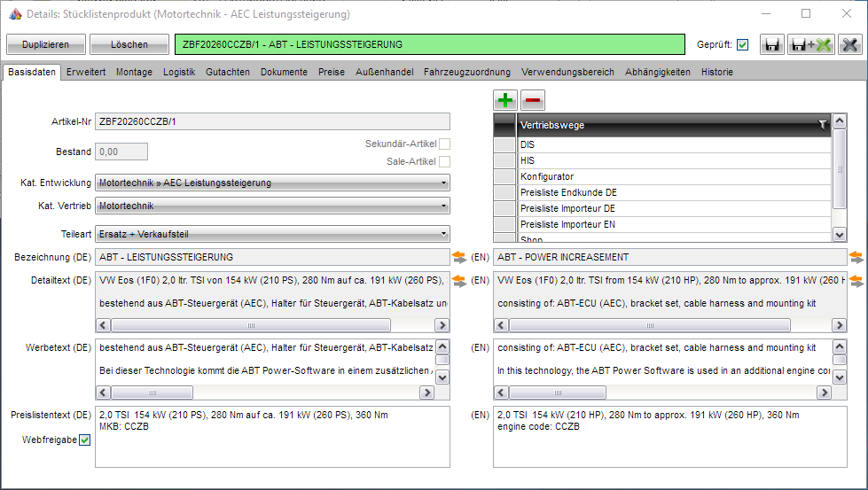The height and width of the screenshot is (490, 868).
Task: Open the Preise tab
Action: tap(331, 72)
